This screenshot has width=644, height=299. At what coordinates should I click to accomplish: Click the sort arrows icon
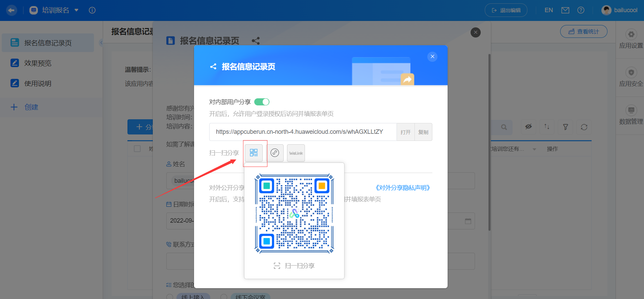(547, 127)
